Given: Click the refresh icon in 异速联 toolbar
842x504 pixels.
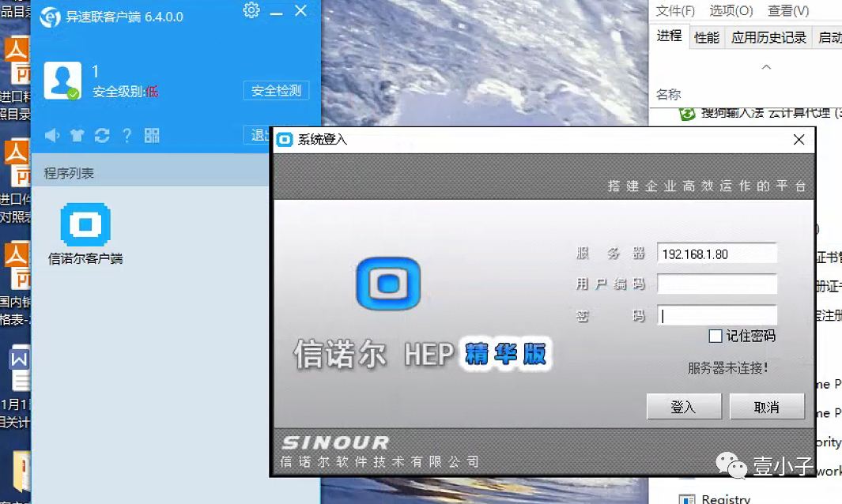Looking at the screenshot, I should (102, 135).
